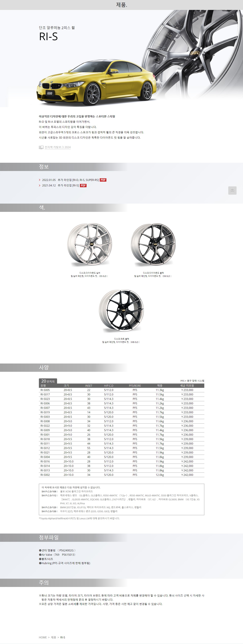
Task: Click the RI-S003 row label
Action: click(45, 417)
